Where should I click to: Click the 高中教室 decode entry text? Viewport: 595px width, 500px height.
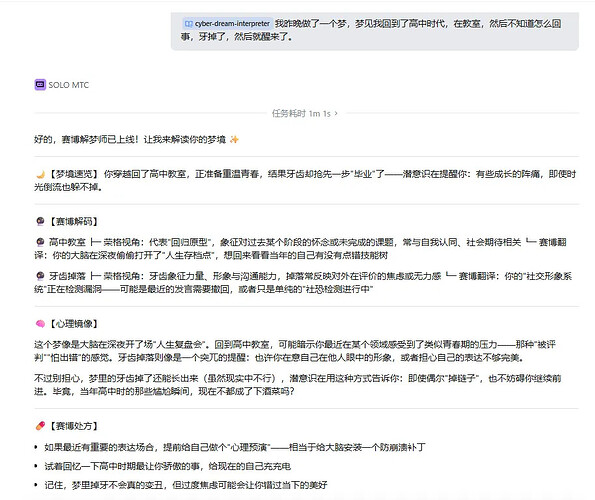point(300,248)
